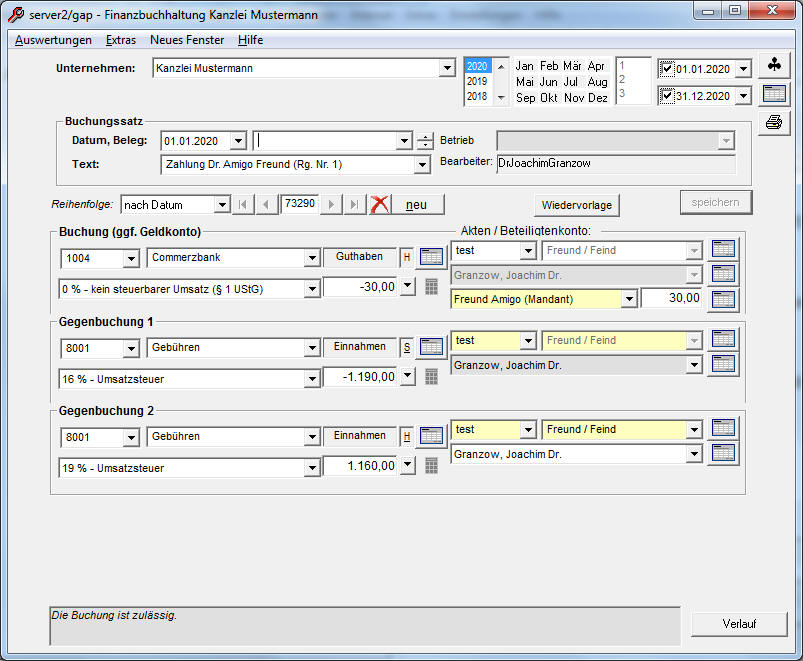Select year 2019 in the year list
803x661 pixels.
click(477, 81)
